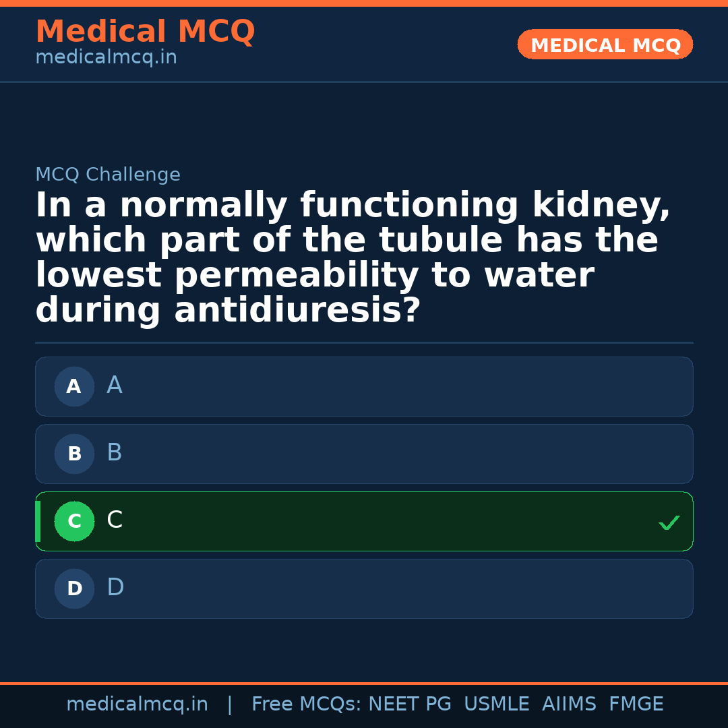Choose answer option A row
Viewport: 728px width, 728px height.
[x=364, y=387]
